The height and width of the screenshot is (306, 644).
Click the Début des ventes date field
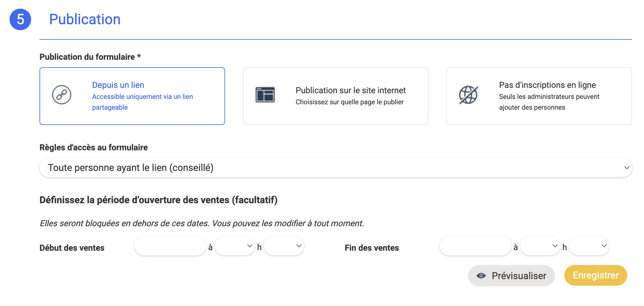[x=170, y=246]
